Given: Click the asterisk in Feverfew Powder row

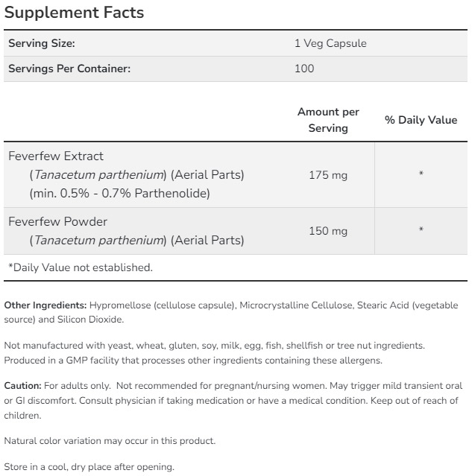Looking at the screenshot, I should 421,231.
